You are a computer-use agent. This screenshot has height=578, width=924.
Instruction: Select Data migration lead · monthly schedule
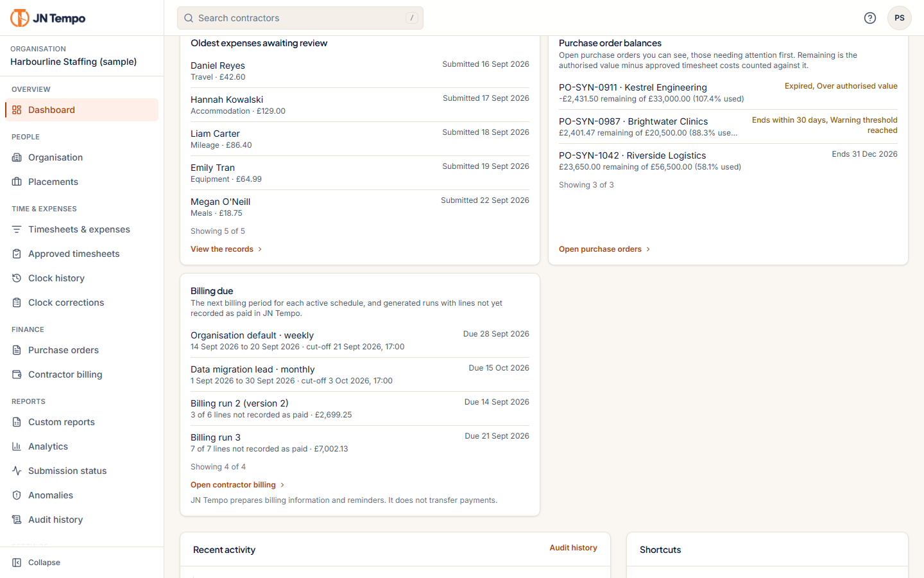pyautogui.click(x=360, y=374)
